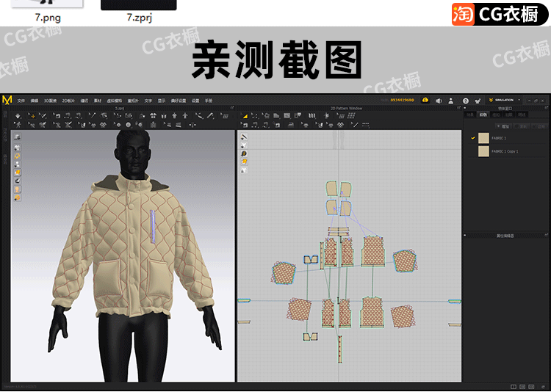
Task: Toggle the bottom orange sphere icon in 3D sidebar
Action: coord(17,197)
